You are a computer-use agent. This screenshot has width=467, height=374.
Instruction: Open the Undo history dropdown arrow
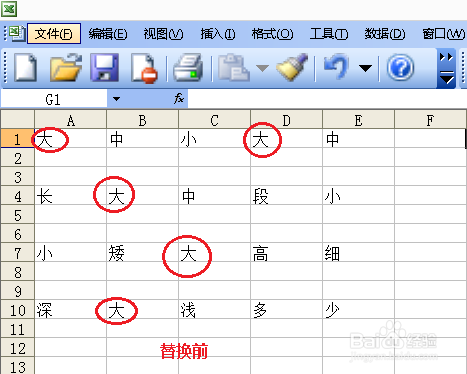coord(365,68)
